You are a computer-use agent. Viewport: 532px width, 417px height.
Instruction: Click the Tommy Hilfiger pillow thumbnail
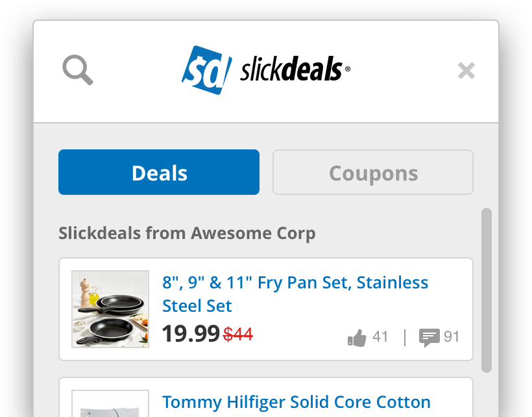110,406
